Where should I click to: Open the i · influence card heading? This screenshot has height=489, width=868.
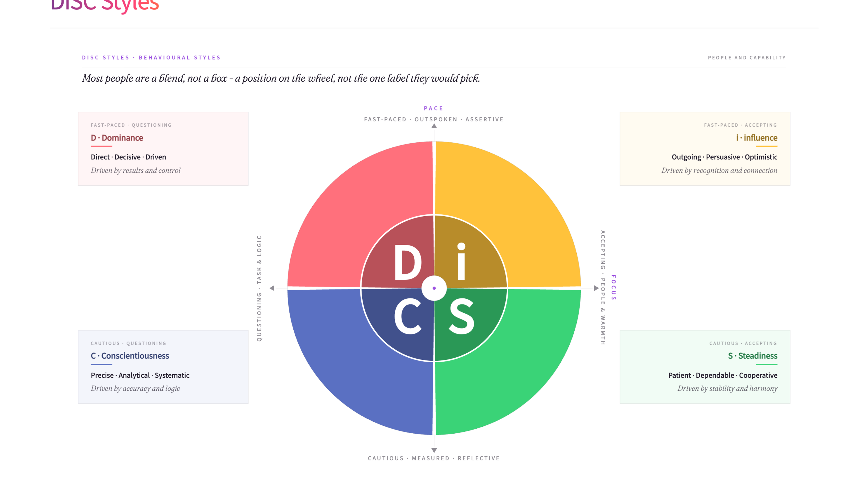757,138
